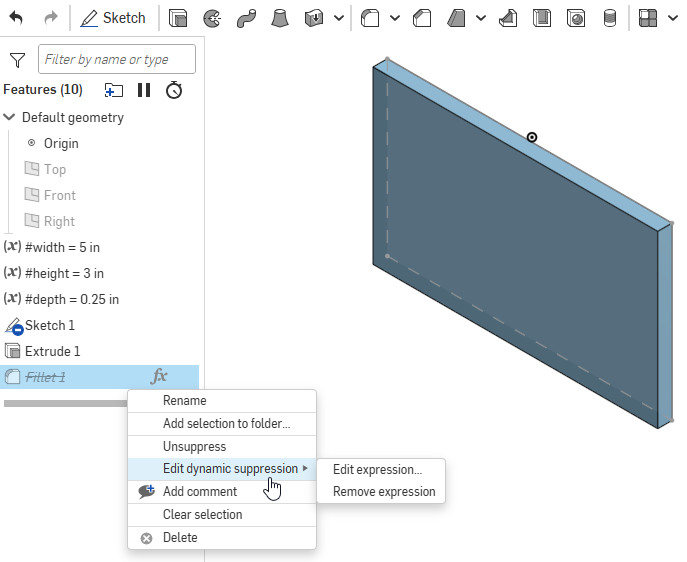
Task: Click the Filter by name or type field
Action: coord(117,60)
